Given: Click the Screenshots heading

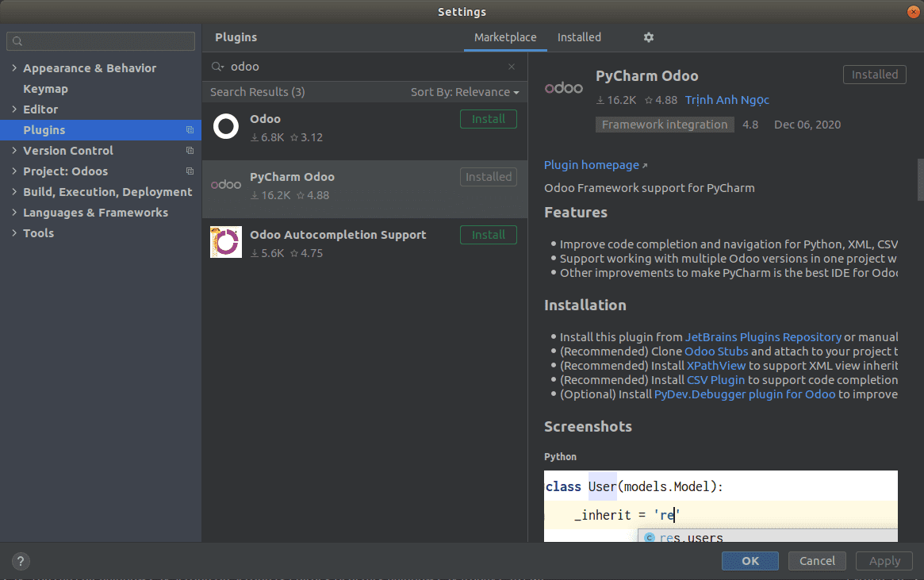Looking at the screenshot, I should [x=588, y=427].
